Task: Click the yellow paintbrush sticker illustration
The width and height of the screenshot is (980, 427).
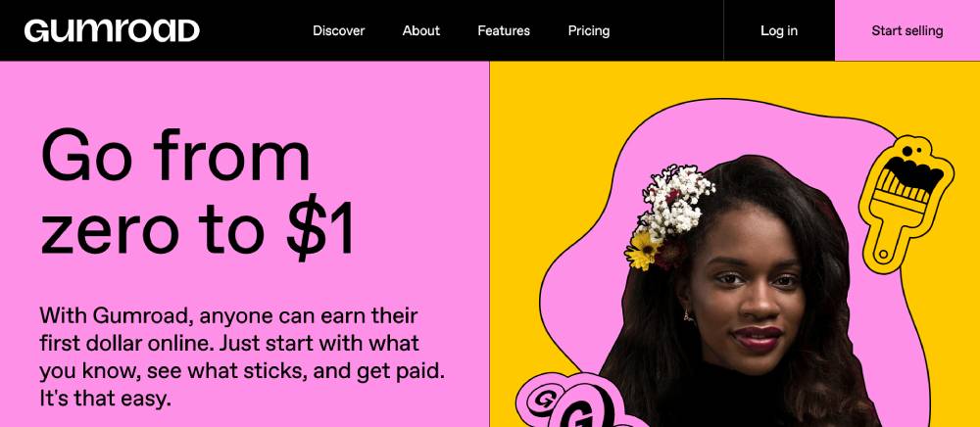Action: point(906,205)
